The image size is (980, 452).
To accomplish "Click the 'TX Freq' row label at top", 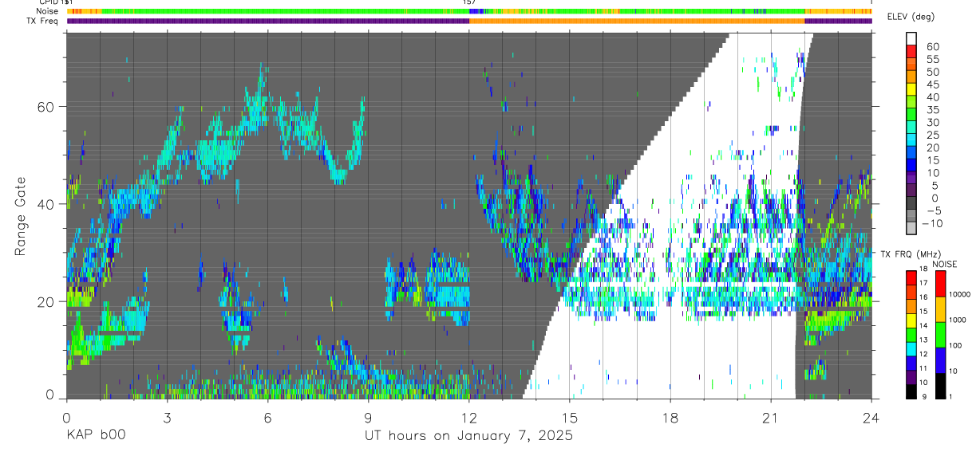I will (43, 21).
